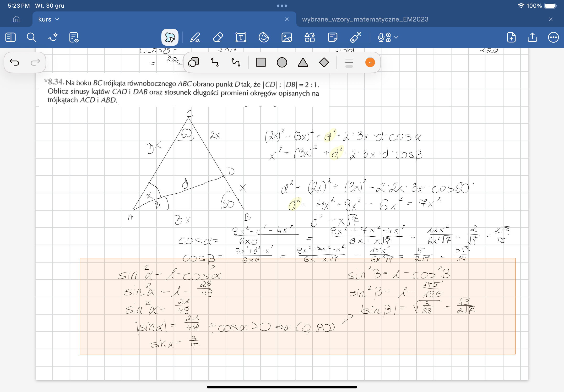Image resolution: width=564 pixels, height=392 pixels.
Task: Open the three-dot More options menu
Action: coord(553,38)
